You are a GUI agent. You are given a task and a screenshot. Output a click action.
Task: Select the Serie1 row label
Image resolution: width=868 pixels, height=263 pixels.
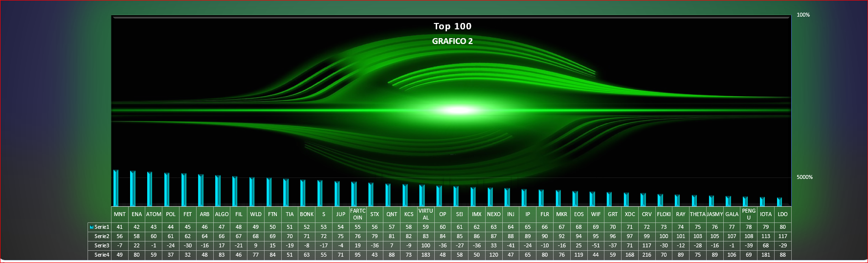pos(102,227)
